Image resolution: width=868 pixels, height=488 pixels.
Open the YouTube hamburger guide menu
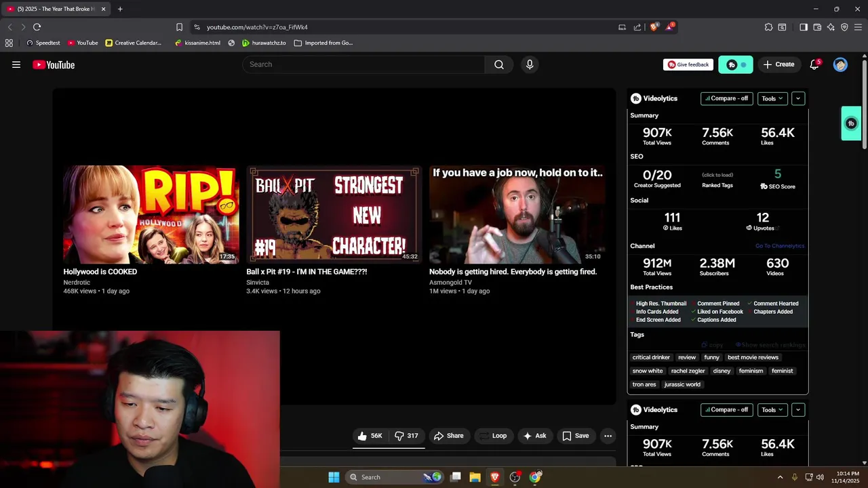(x=16, y=65)
